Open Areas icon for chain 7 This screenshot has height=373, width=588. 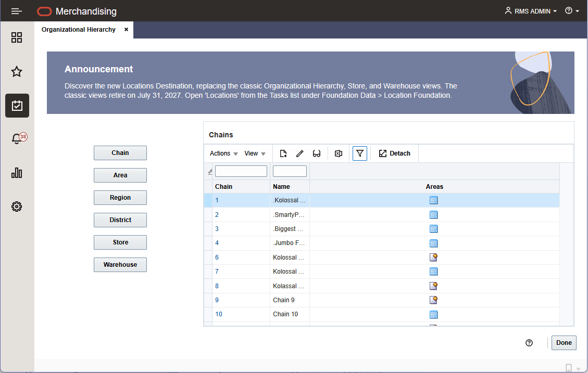point(433,272)
